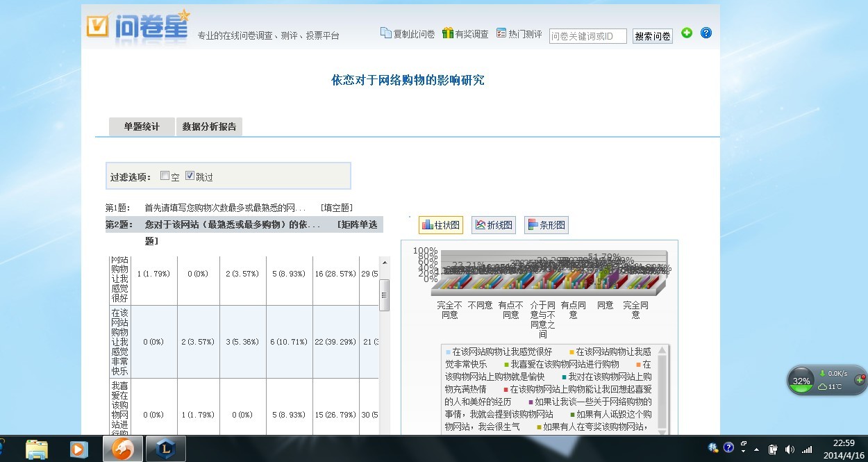
Task: Click the network signal tray icon
Action: [x=807, y=449]
